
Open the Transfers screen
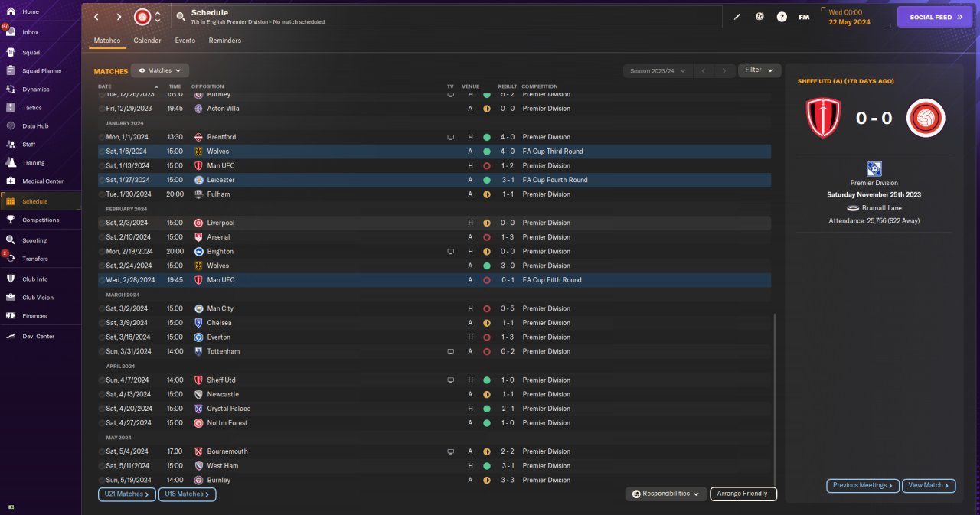(x=35, y=259)
